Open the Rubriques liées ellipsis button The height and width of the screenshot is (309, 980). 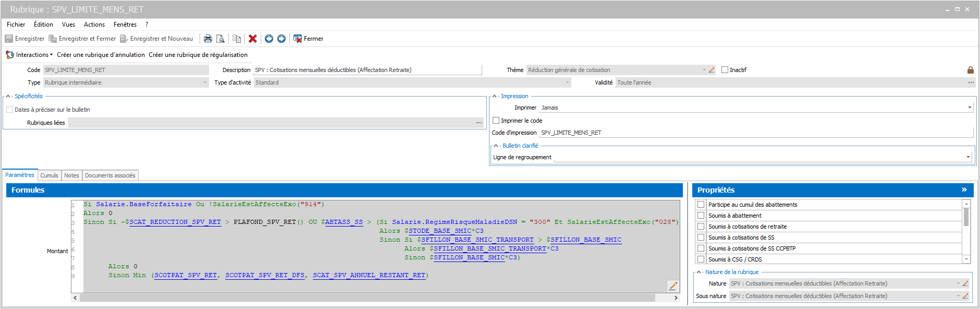click(x=479, y=123)
